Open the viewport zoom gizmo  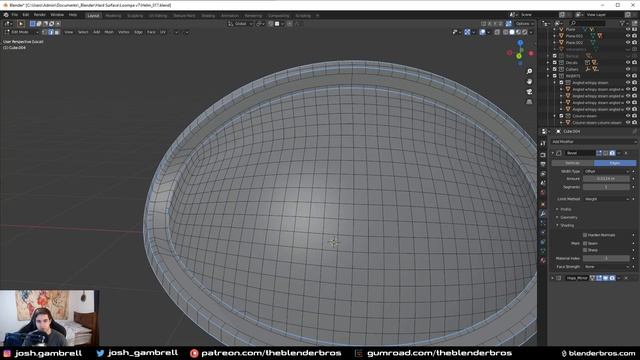click(x=529, y=71)
